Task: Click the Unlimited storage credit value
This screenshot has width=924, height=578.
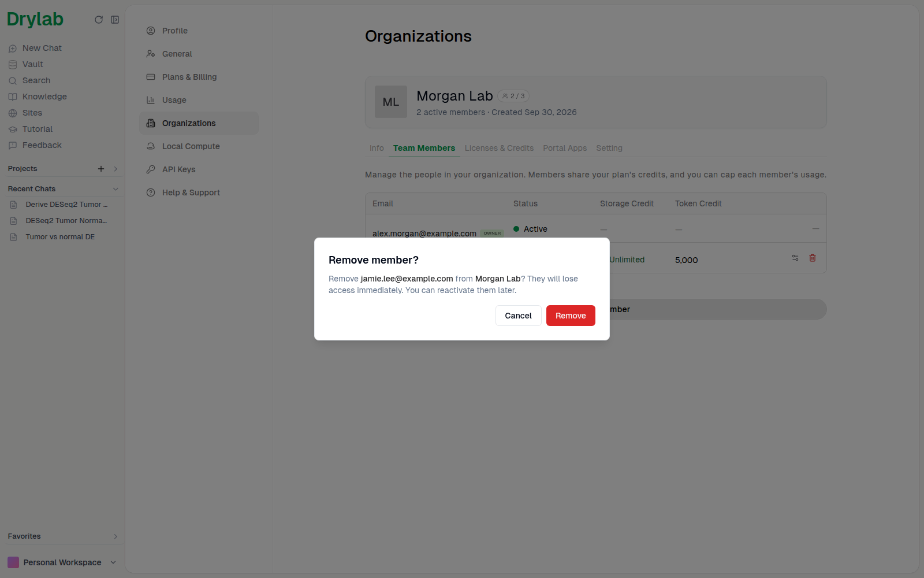Action: [627, 260]
